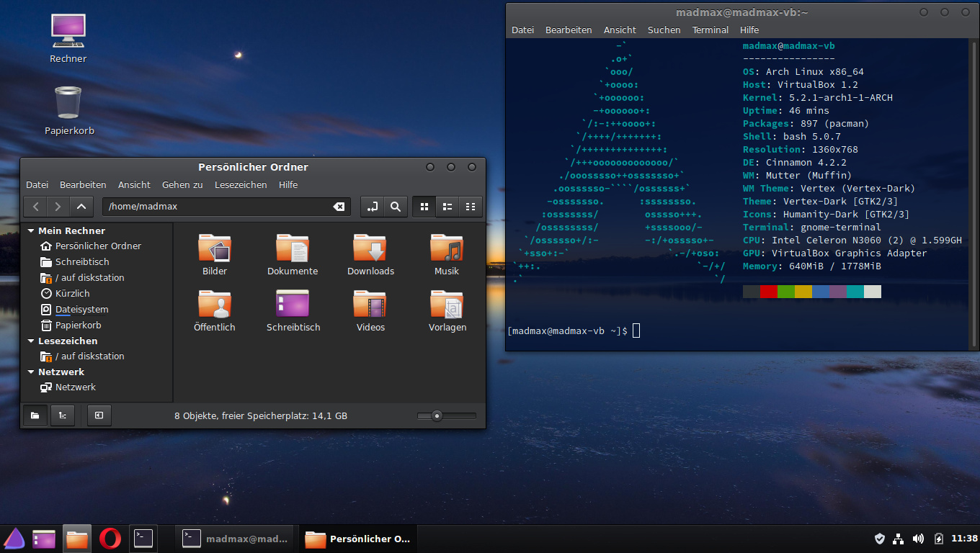Adjust the zoom slider in status bar
The height and width of the screenshot is (553, 980).
437,415
